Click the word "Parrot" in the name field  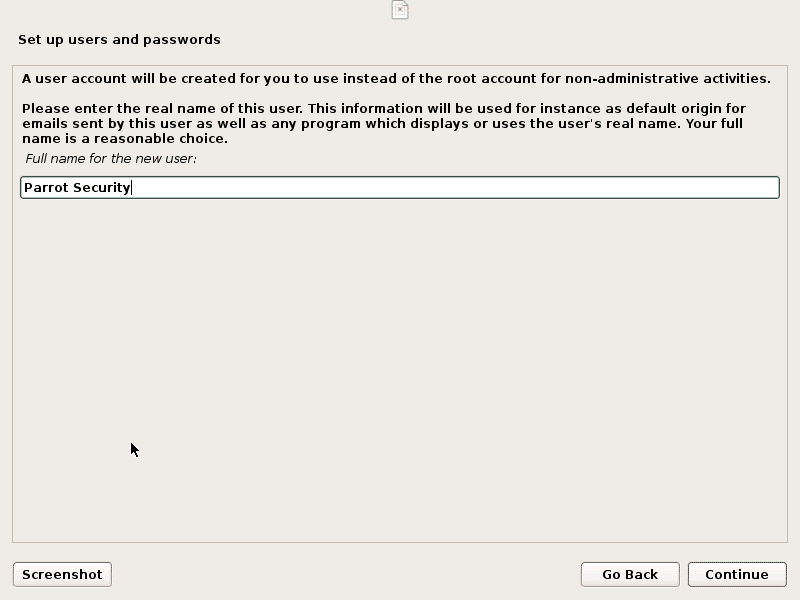46,187
